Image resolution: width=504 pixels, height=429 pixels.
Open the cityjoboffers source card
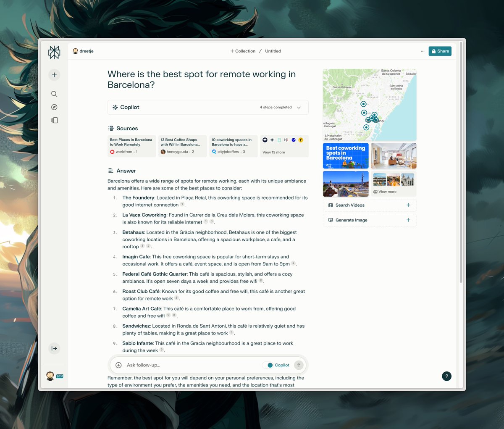234,146
